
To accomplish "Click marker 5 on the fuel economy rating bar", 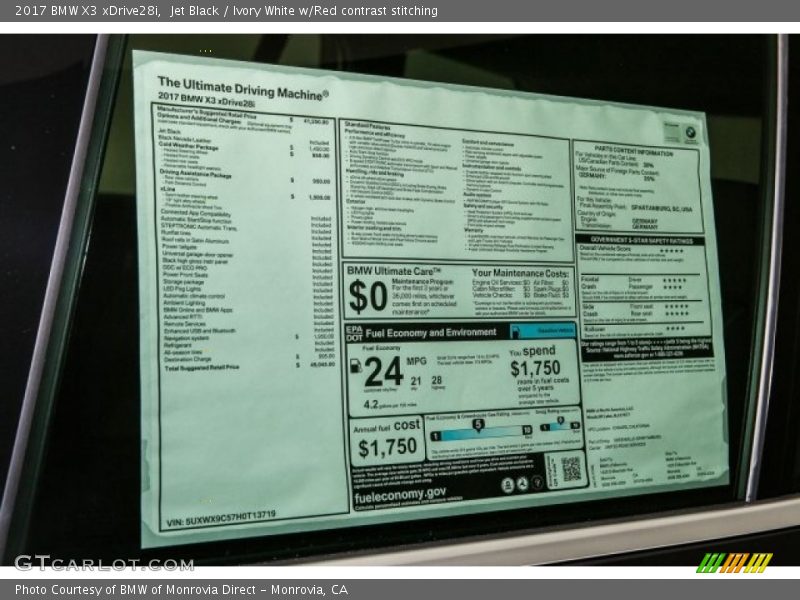I will point(478,424).
